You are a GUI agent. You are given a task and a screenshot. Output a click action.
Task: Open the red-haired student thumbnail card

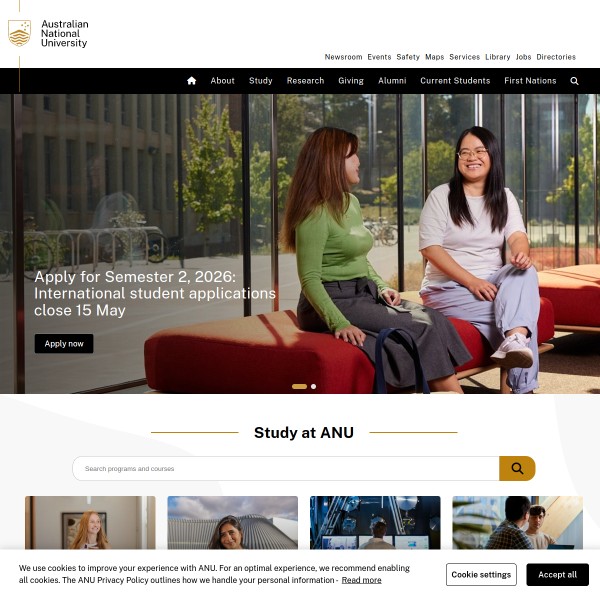click(x=90, y=523)
